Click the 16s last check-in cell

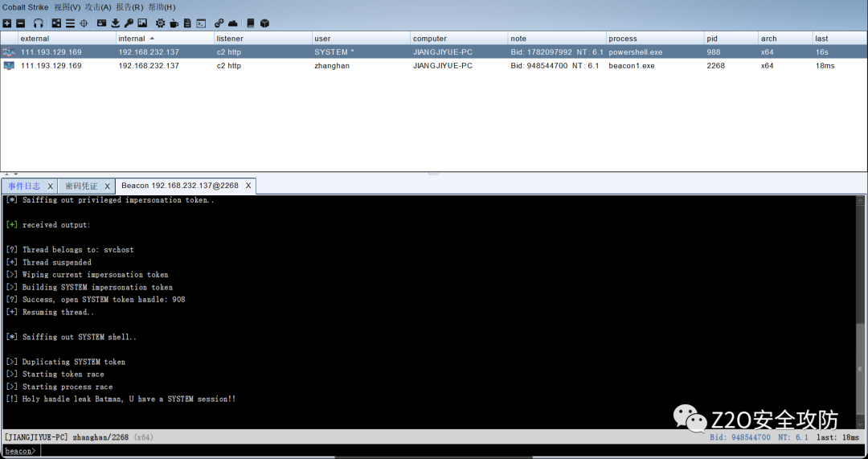click(839, 52)
